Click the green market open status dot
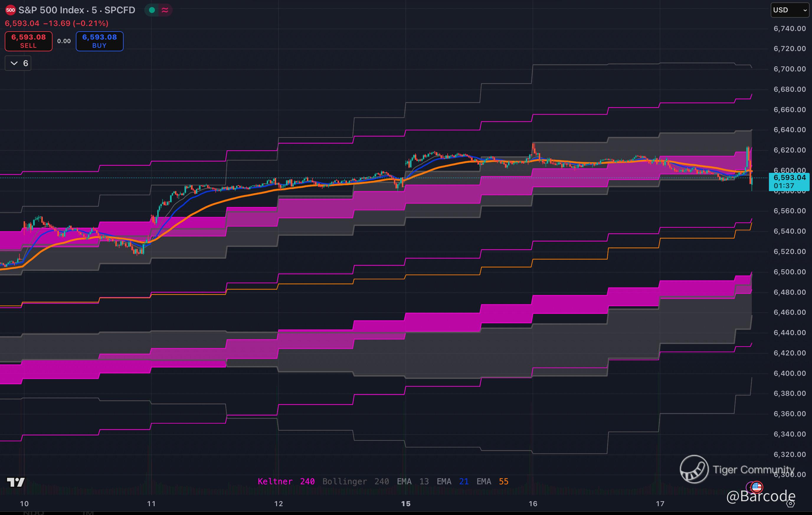 pos(152,10)
